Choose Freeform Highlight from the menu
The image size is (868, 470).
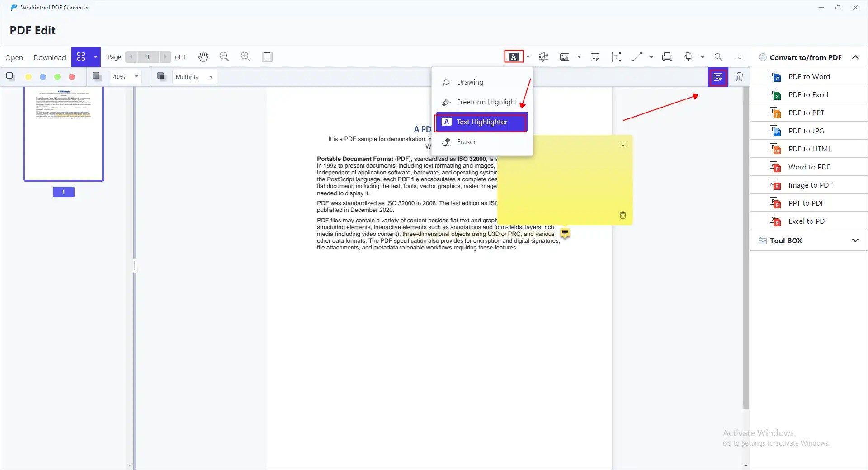coord(486,102)
